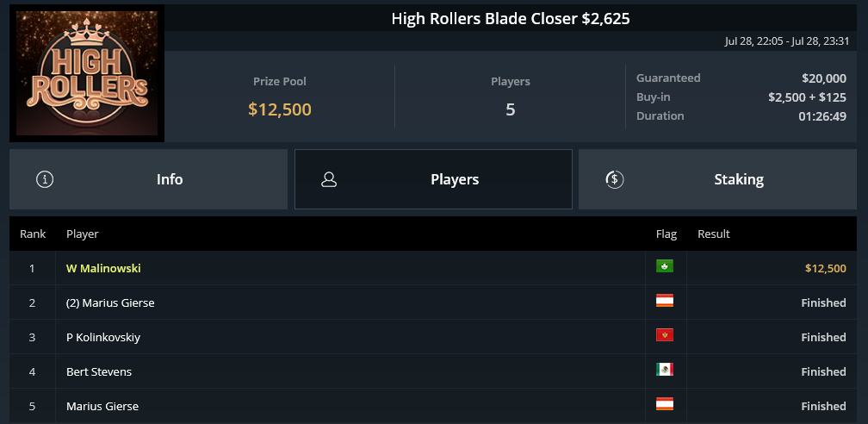The width and height of the screenshot is (868, 424).
Task: Click Bert Stevens' Mexico flag
Action: (x=665, y=370)
